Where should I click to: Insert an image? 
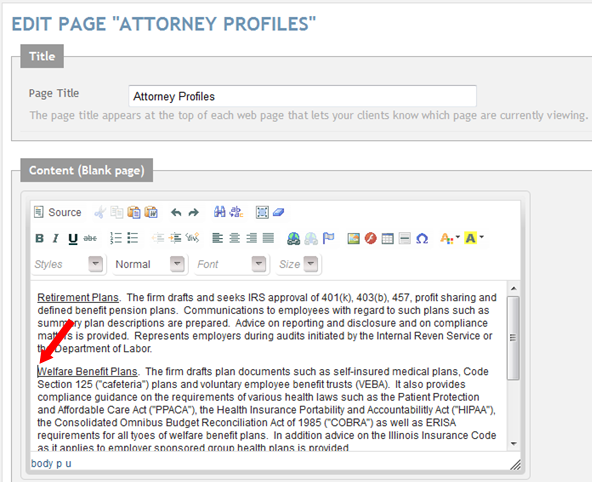coord(353,239)
